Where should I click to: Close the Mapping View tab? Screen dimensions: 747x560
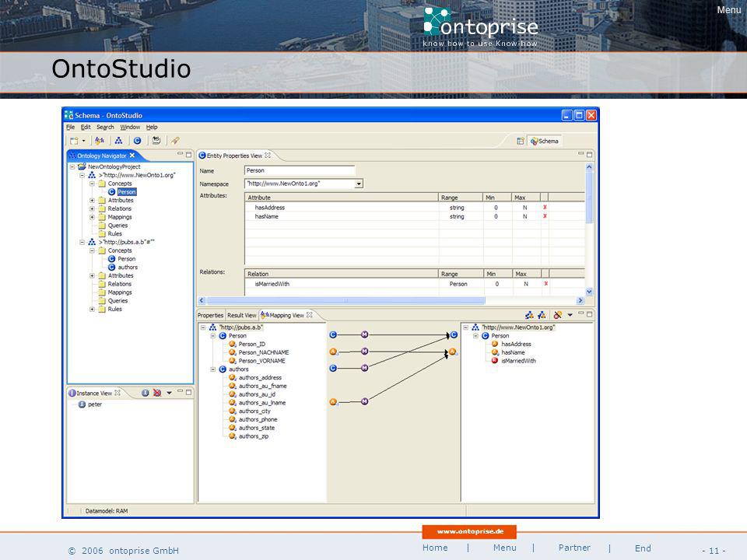(310, 315)
